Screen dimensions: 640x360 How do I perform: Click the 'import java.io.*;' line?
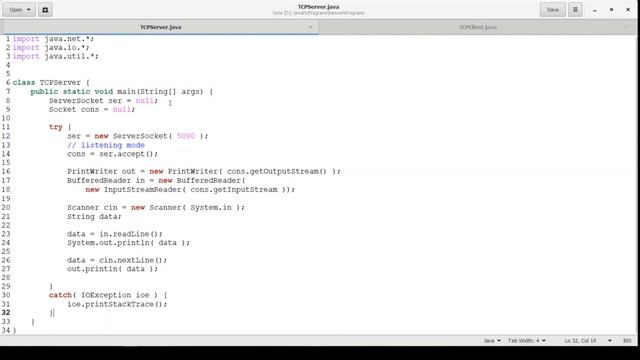coord(51,48)
